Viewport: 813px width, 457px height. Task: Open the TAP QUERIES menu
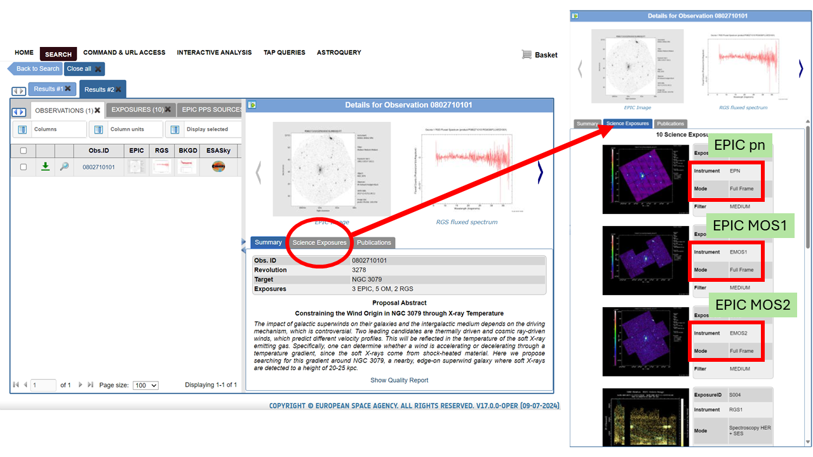click(x=284, y=52)
